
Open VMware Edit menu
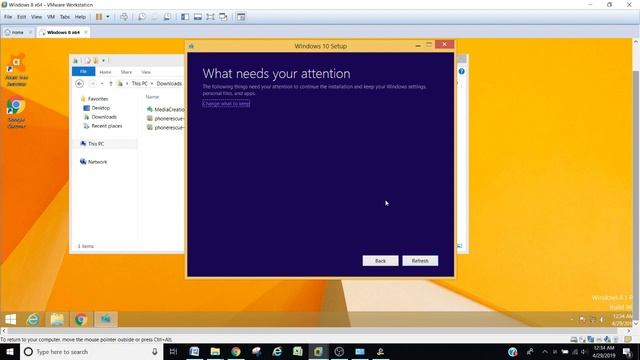pyautogui.click(x=22, y=17)
